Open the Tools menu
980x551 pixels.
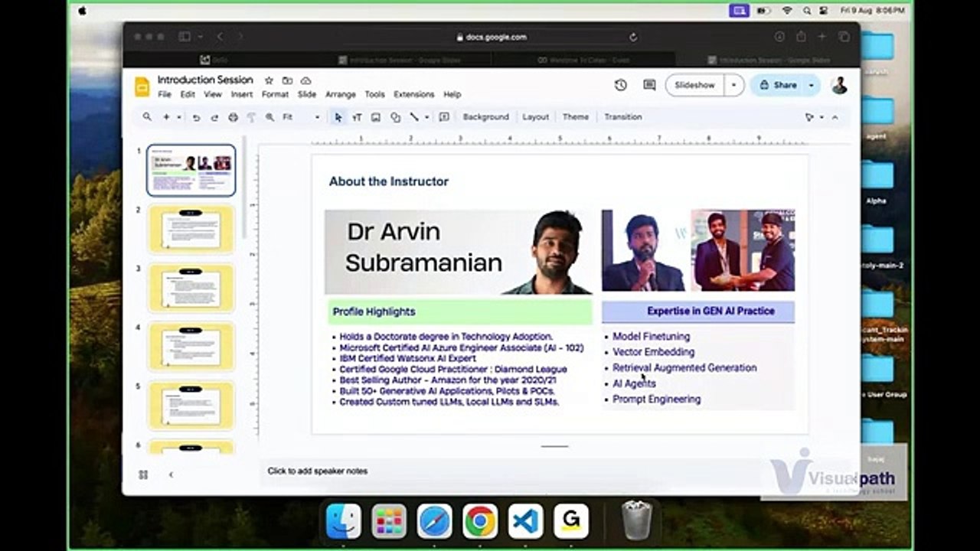point(374,94)
